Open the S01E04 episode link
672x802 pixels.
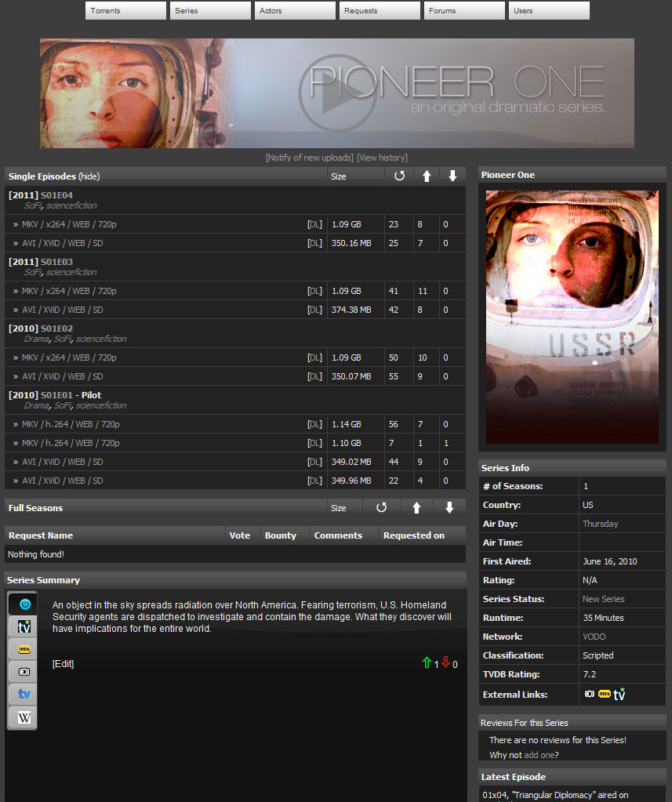[56, 195]
